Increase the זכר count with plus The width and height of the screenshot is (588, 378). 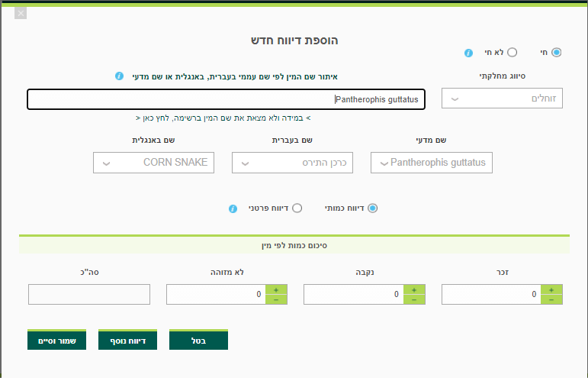point(551,289)
